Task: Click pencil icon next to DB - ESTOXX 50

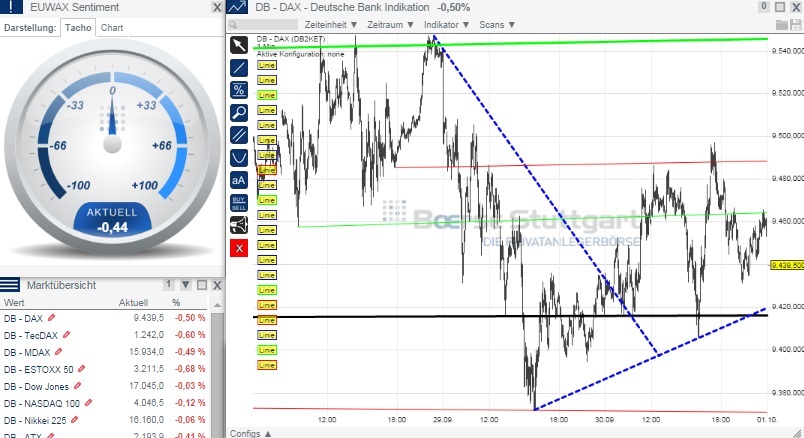Action: pyautogui.click(x=82, y=369)
